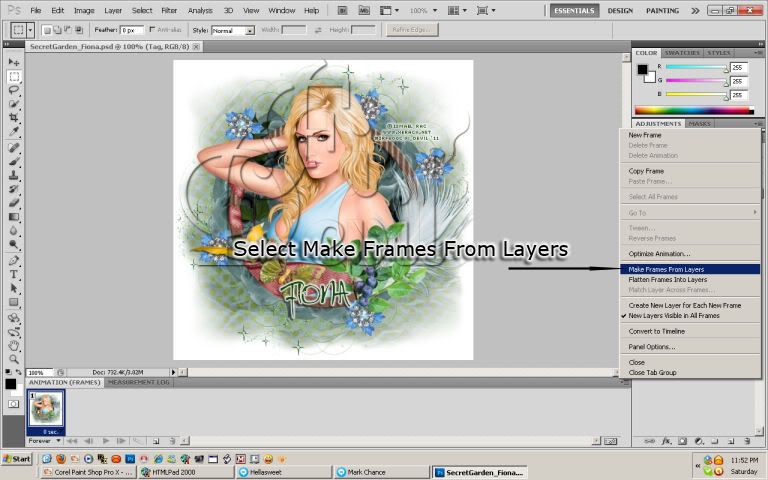Open the tool preset picker dropdown
The image size is (768, 480).
pyautogui.click(x=30, y=30)
